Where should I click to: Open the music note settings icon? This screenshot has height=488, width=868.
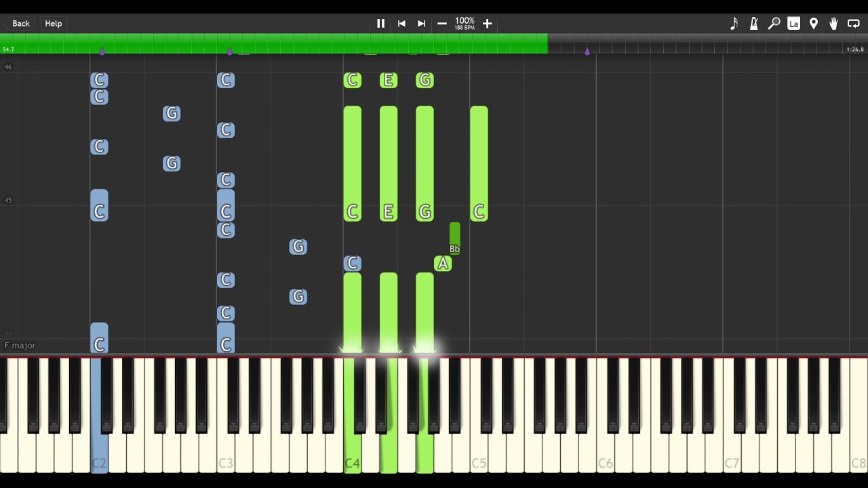734,24
